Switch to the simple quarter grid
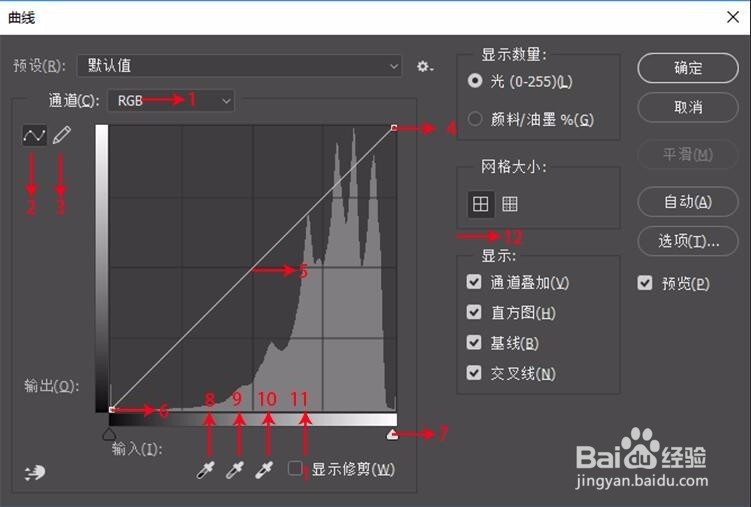This screenshot has width=751, height=507. coord(480,204)
